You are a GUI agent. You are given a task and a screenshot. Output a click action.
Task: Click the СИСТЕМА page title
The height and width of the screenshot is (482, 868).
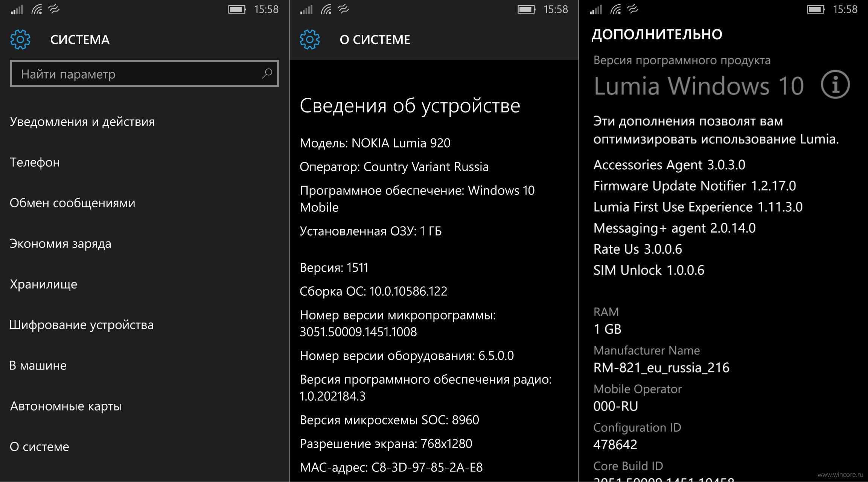pos(80,40)
